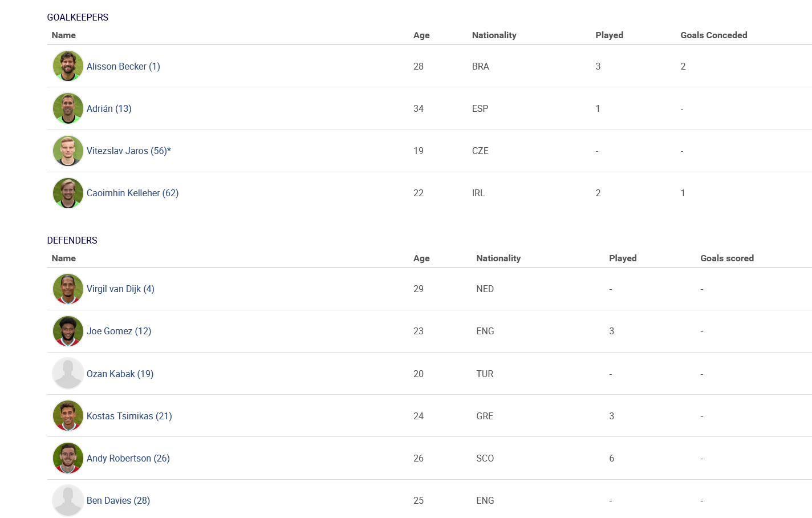Click Ozan Kabak's placeholder avatar
Screen dimensions: 812x518
coord(68,374)
